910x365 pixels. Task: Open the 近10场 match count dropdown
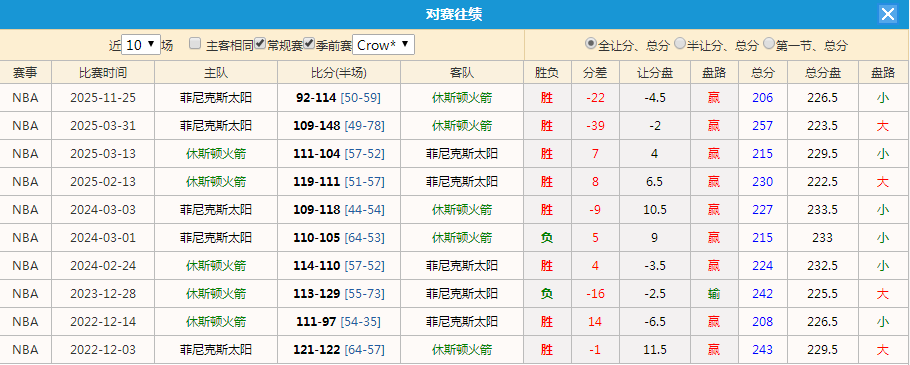(x=141, y=45)
